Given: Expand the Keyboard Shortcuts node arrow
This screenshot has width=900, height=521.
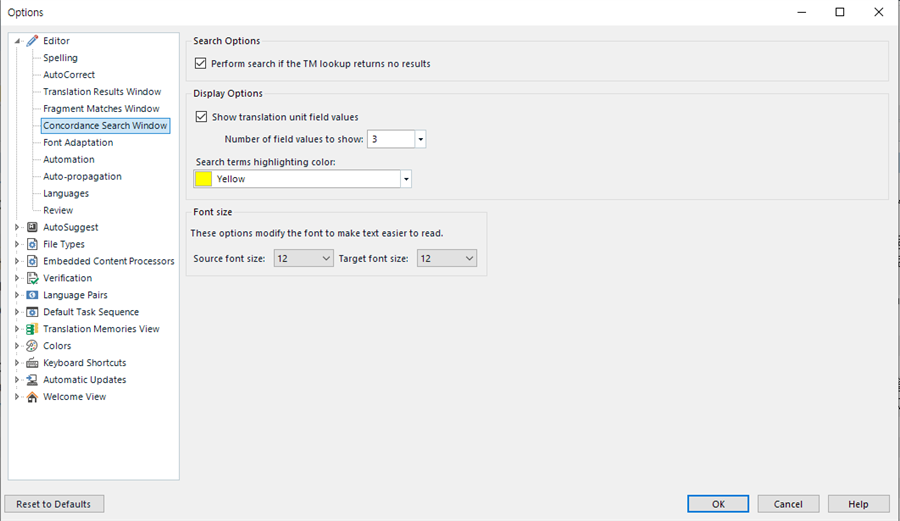Looking at the screenshot, I should (17, 363).
